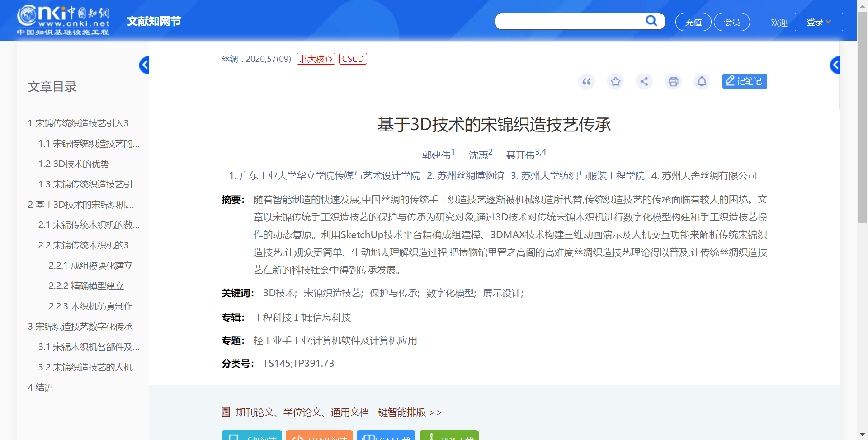
Task: Open the 北大核心 label
Action: 316,59
